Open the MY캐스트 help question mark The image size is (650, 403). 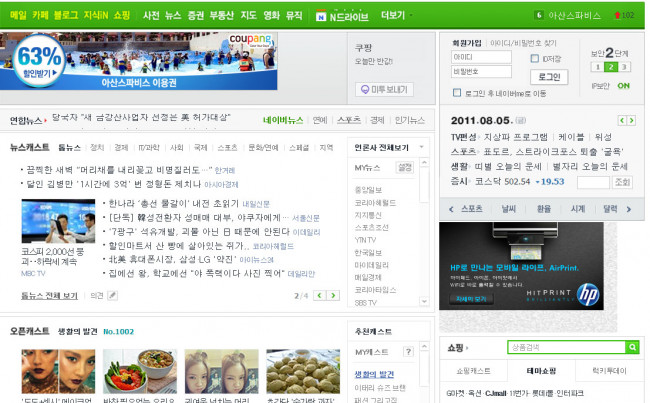408,352
